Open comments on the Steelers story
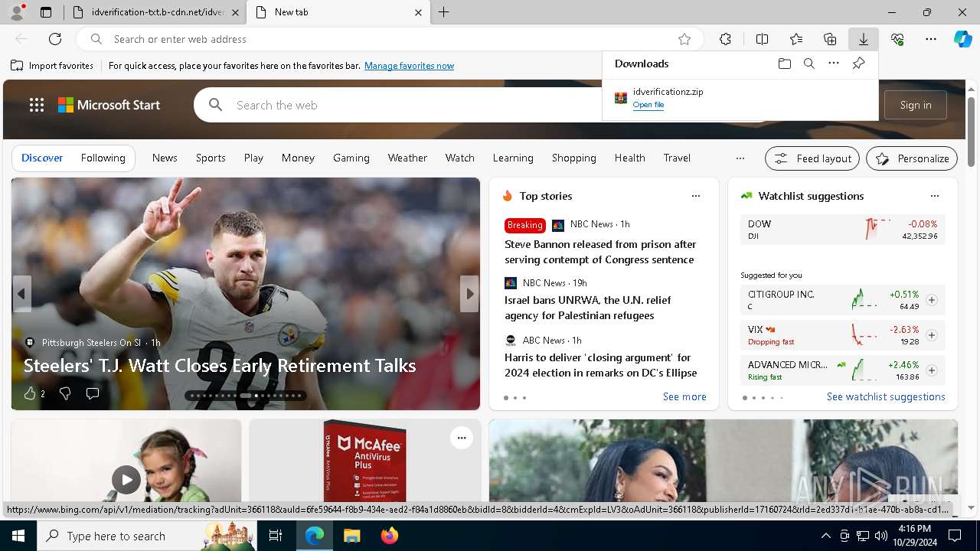 point(93,393)
